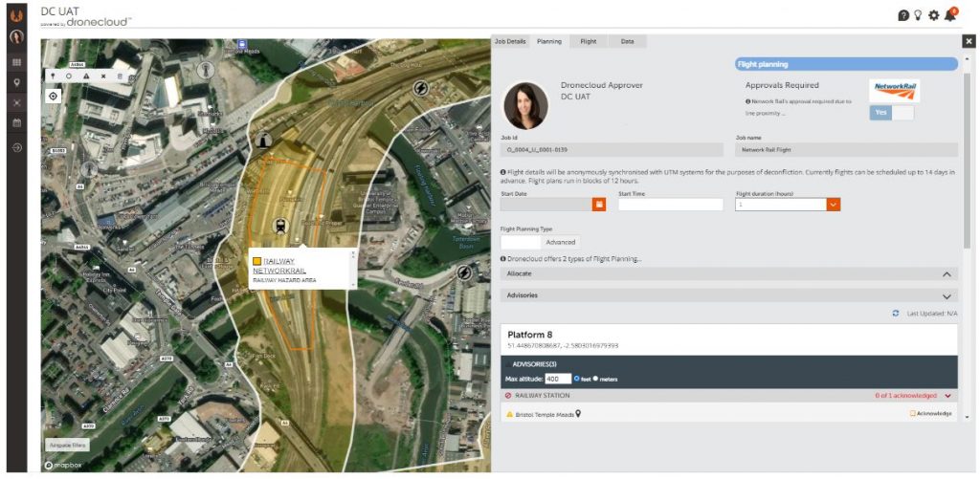Toggle the Network Rail approval Yes switch
The width and height of the screenshot is (980, 479).
(x=891, y=113)
